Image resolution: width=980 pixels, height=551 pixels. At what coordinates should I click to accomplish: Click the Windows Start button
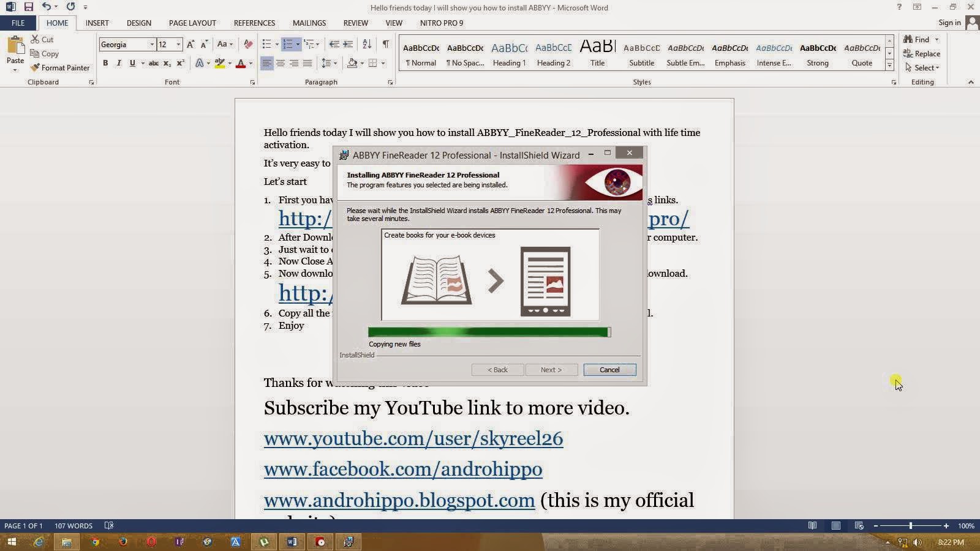point(11,542)
